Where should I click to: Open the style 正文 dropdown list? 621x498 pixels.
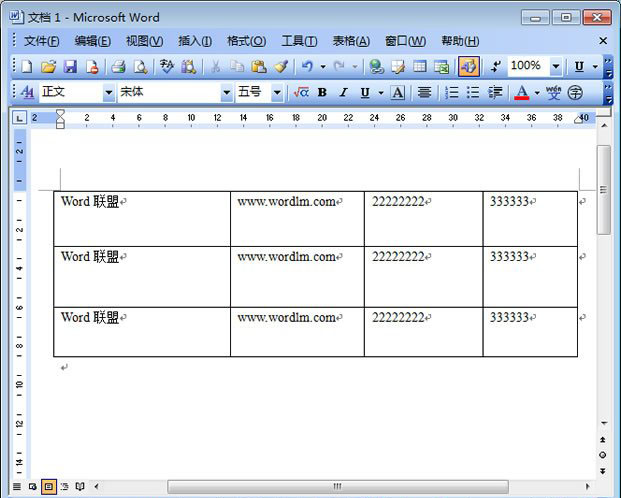pos(108,93)
